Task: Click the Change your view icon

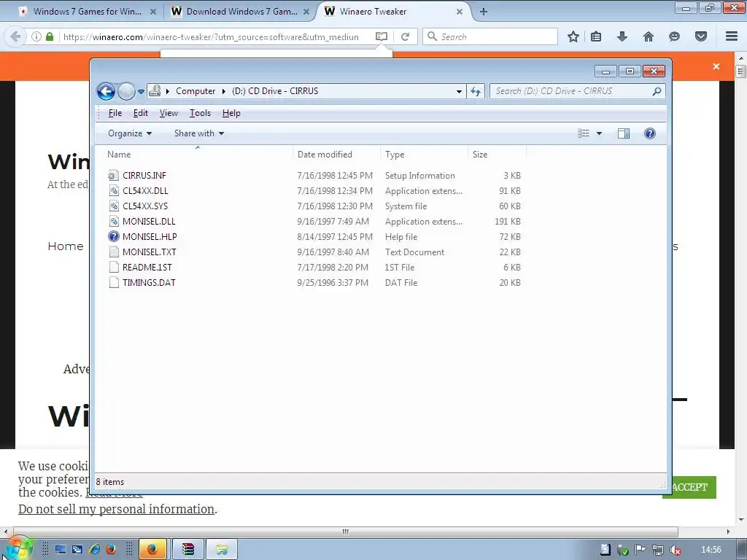Action: click(583, 133)
